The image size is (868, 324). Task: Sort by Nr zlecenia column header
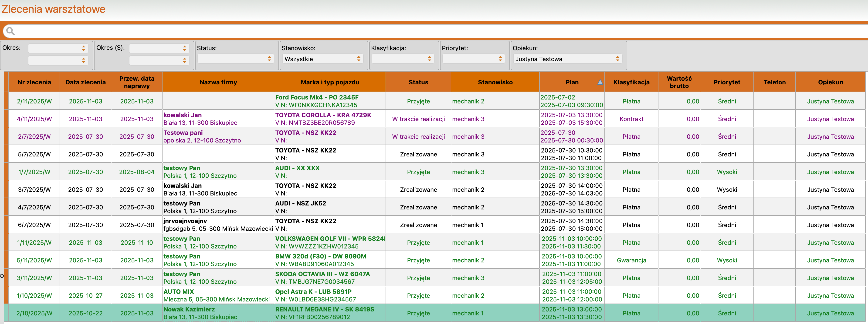pyautogui.click(x=34, y=82)
